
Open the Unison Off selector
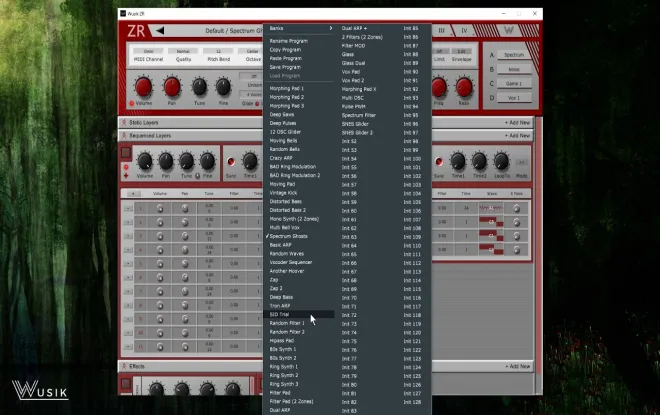[x=251, y=76]
